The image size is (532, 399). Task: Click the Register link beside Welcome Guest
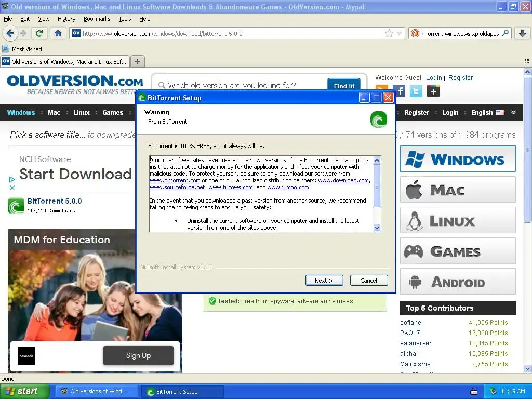[460, 78]
